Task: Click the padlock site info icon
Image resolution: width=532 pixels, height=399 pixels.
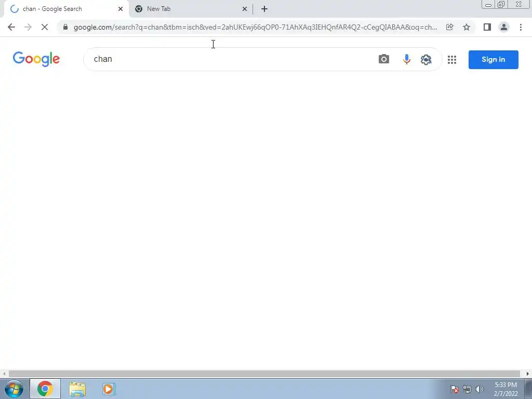Action: pyautogui.click(x=65, y=27)
